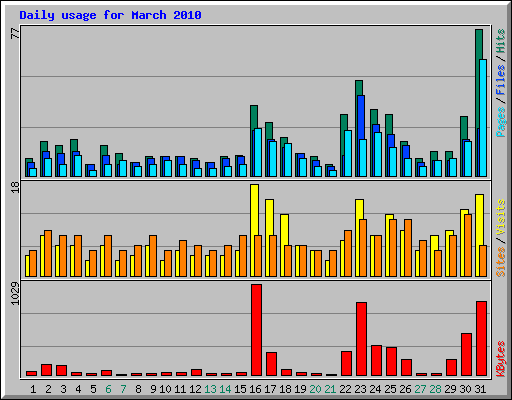Click the cyan Pages bar for day 16

coord(258,152)
